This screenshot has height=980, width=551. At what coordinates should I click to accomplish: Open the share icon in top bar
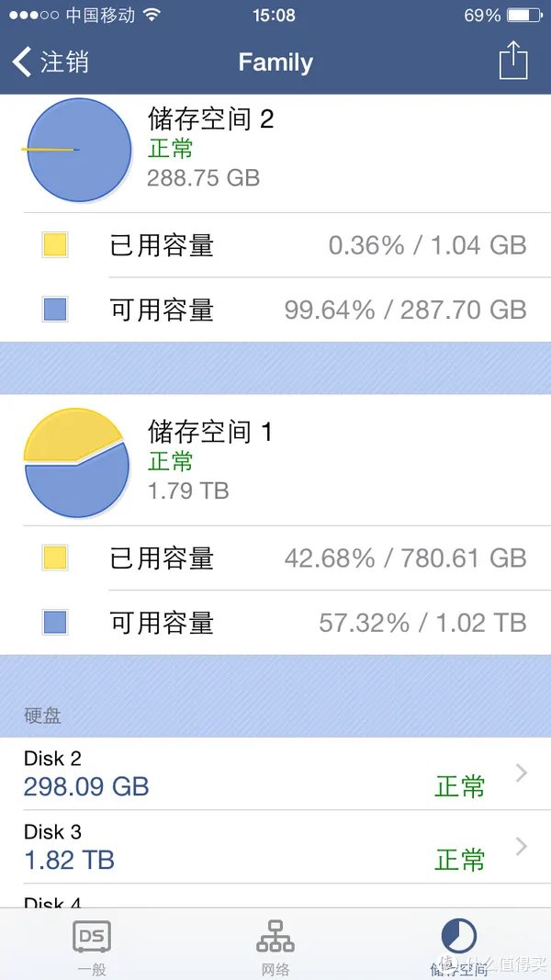point(512,62)
